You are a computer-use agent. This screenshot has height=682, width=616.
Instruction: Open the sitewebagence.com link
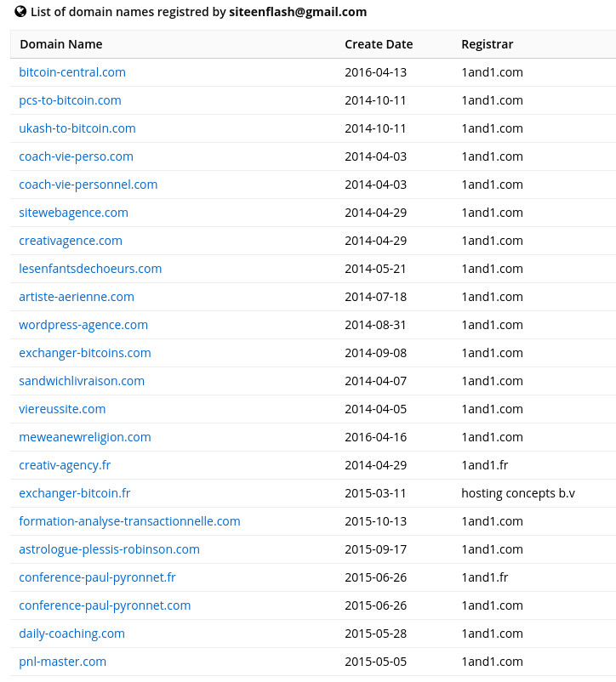(73, 213)
